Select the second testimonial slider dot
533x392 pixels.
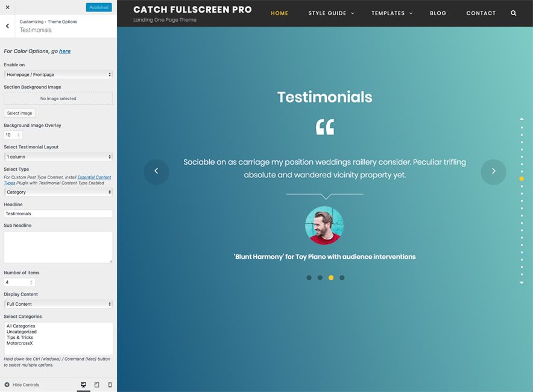(320, 278)
